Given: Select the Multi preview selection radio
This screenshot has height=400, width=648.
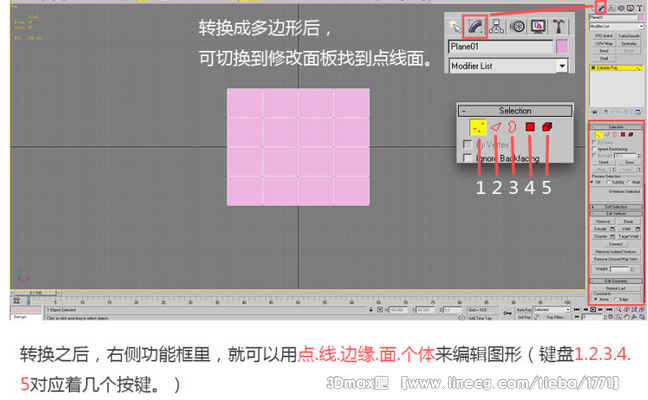Looking at the screenshot, I should (x=629, y=182).
